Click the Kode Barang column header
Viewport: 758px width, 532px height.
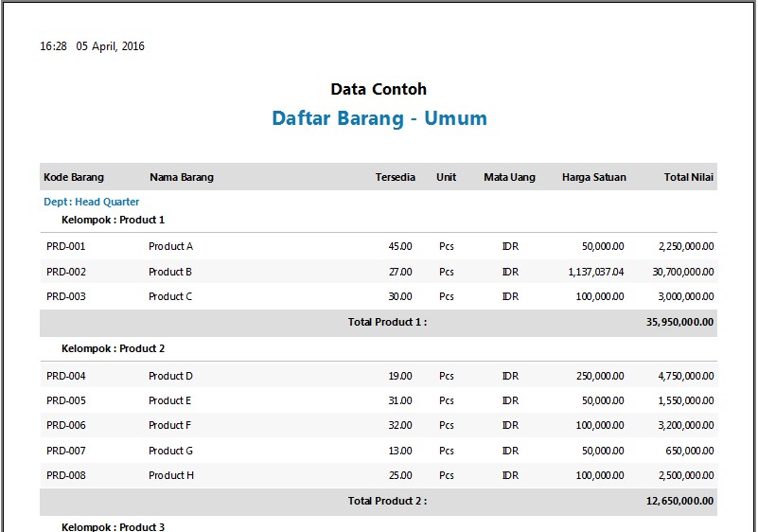tap(74, 177)
